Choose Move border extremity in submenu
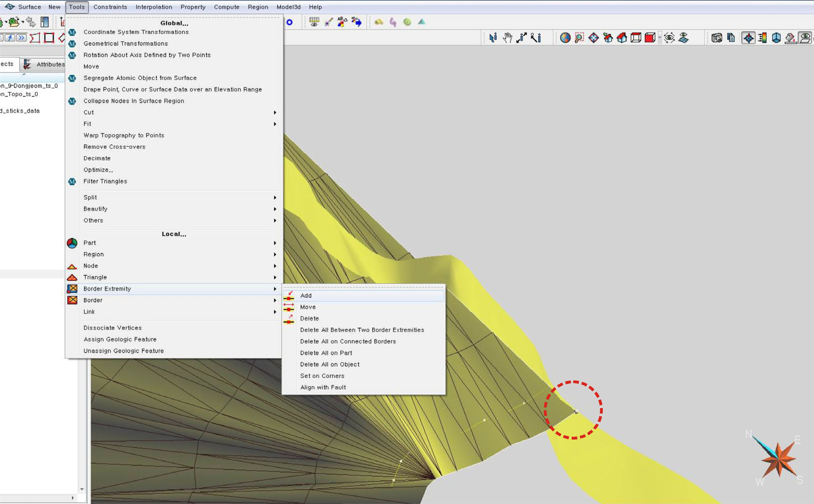814x504 pixels. (363, 307)
